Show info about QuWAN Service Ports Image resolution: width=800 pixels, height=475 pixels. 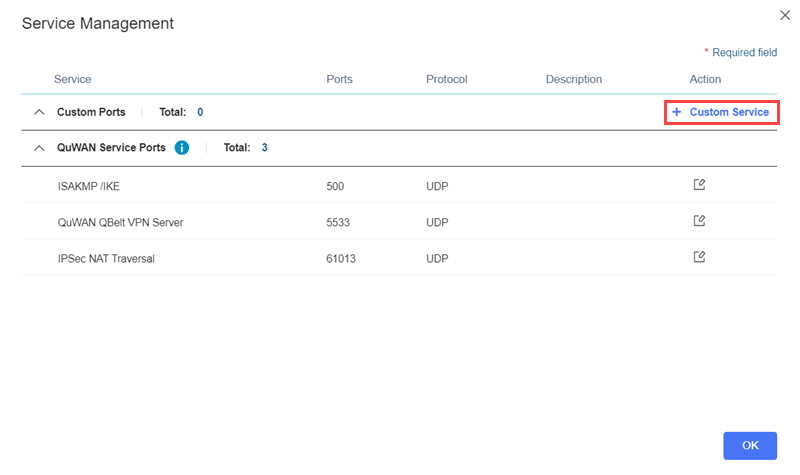coord(182,148)
